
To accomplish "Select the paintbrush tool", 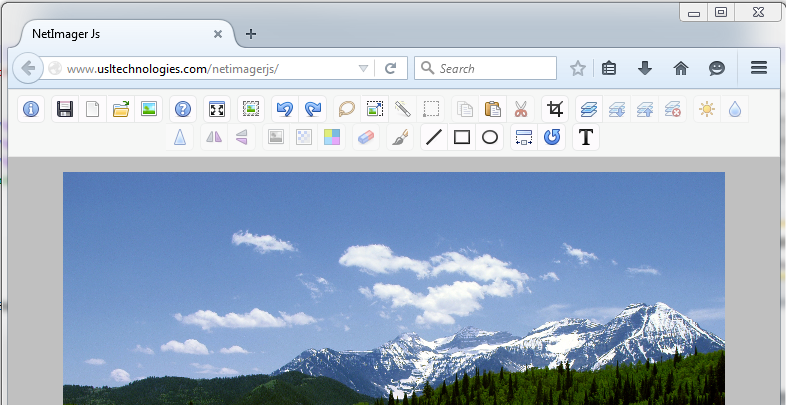I will click(x=400, y=137).
